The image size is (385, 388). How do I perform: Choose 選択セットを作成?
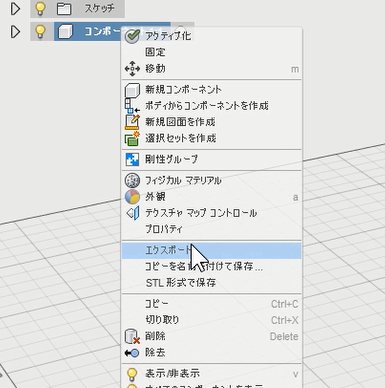[212, 138]
